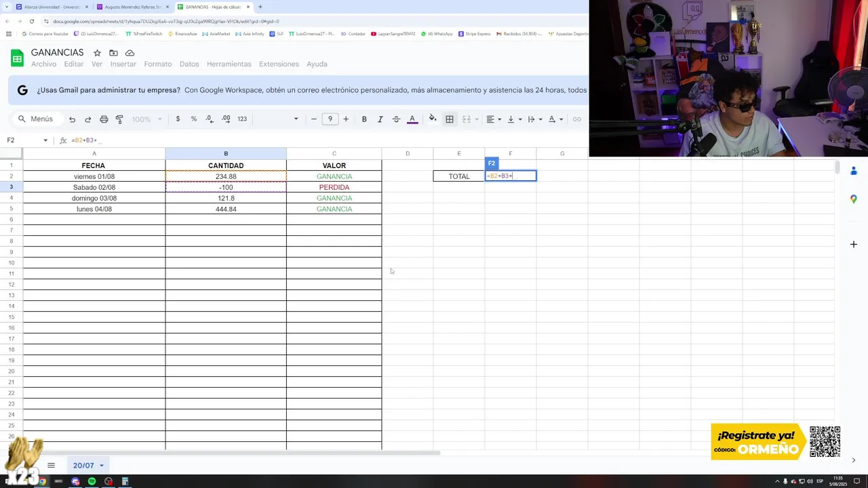Screen dimensions: 868x488
Task: Open text wrapping dropdown
Action: [534, 119]
